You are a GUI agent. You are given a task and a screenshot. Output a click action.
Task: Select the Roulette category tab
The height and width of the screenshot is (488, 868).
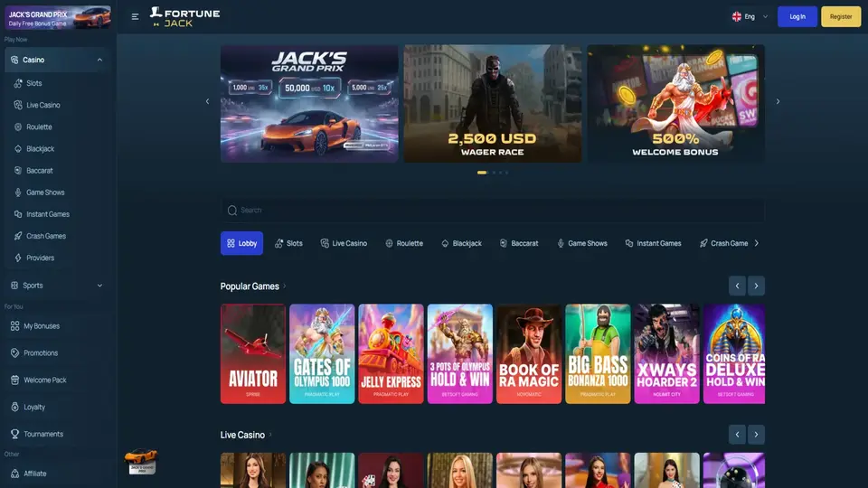404,243
